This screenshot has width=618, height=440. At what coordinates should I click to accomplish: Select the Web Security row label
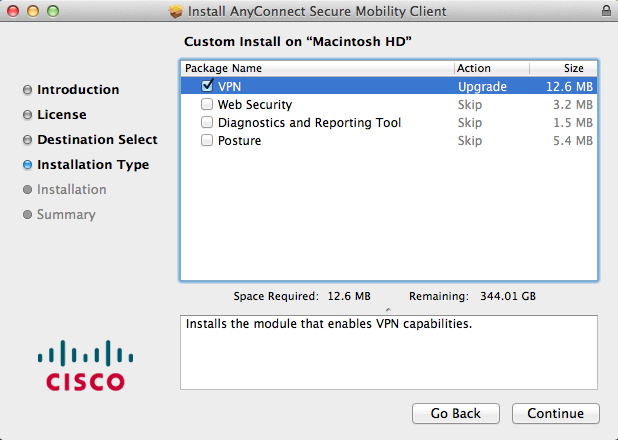click(x=255, y=104)
